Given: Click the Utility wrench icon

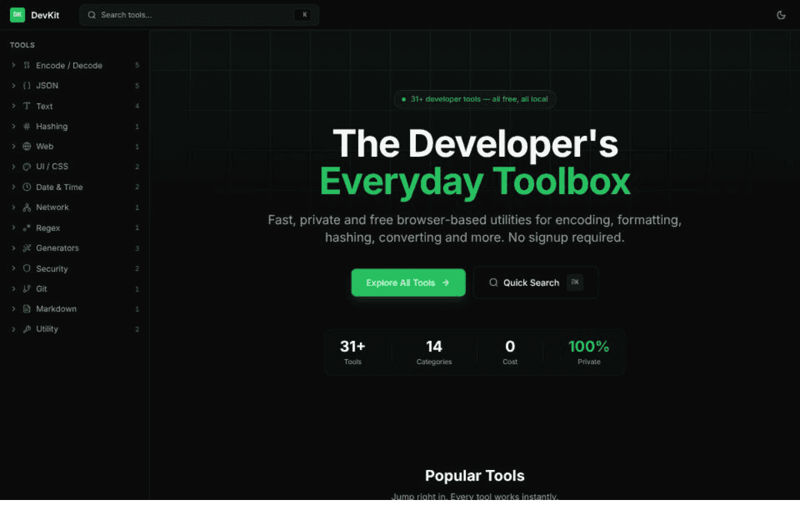Looking at the screenshot, I should point(27,329).
